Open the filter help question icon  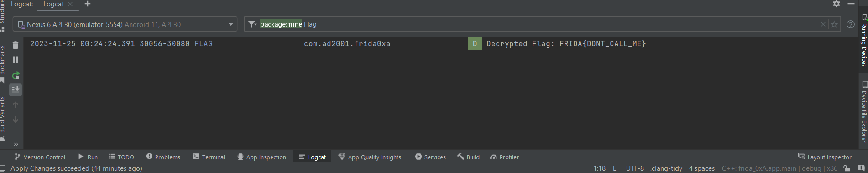pyautogui.click(x=851, y=24)
